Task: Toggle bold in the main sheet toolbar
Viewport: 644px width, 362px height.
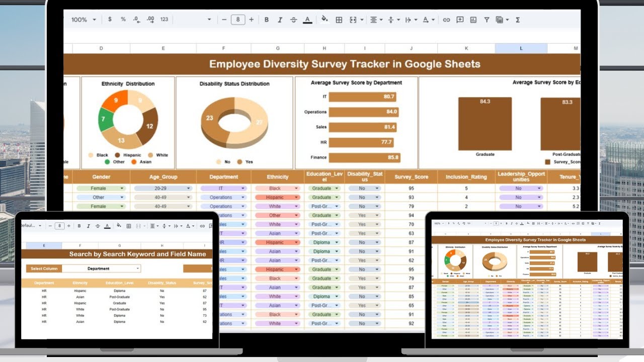Action: [x=266, y=20]
